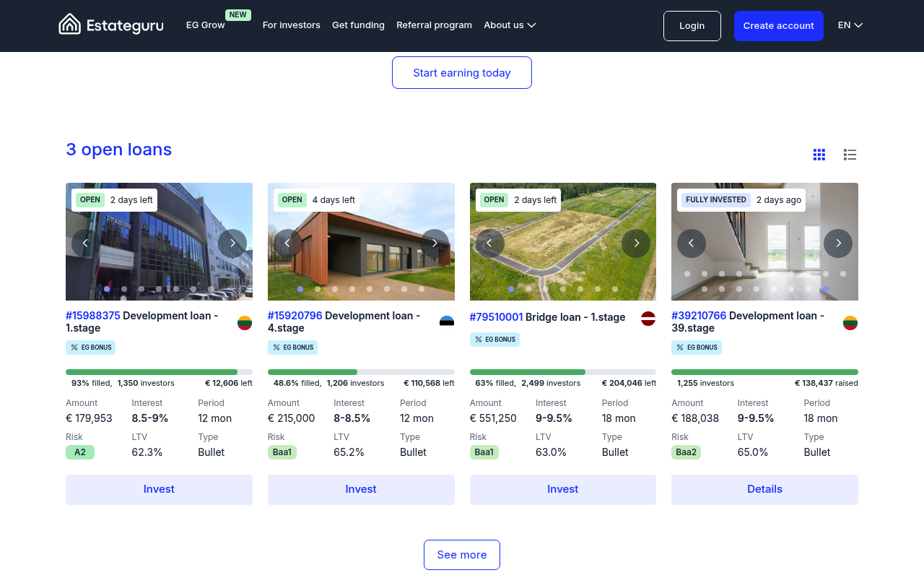Invest in Bridge loan #79510001
Viewport: 924px width, 578px height.
(563, 490)
